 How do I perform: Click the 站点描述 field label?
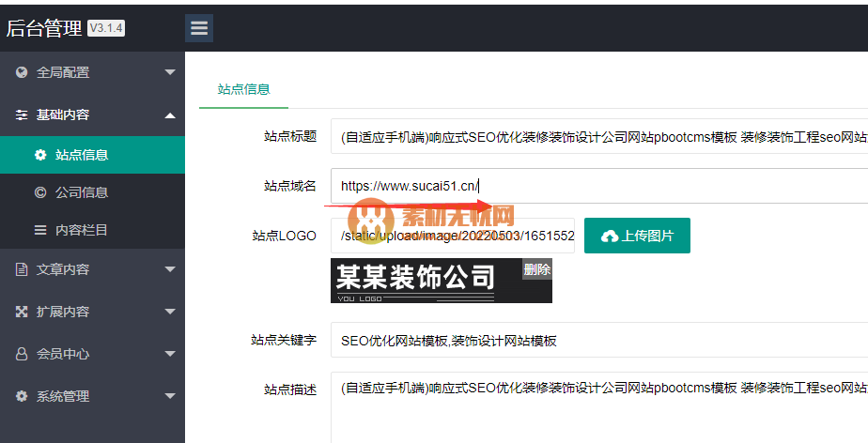coord(290,390)
